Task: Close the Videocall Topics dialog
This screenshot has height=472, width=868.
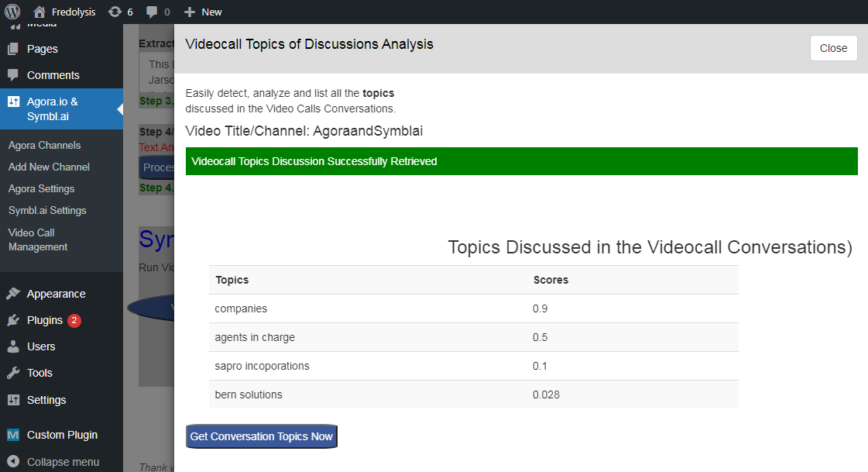Action: 834,48
